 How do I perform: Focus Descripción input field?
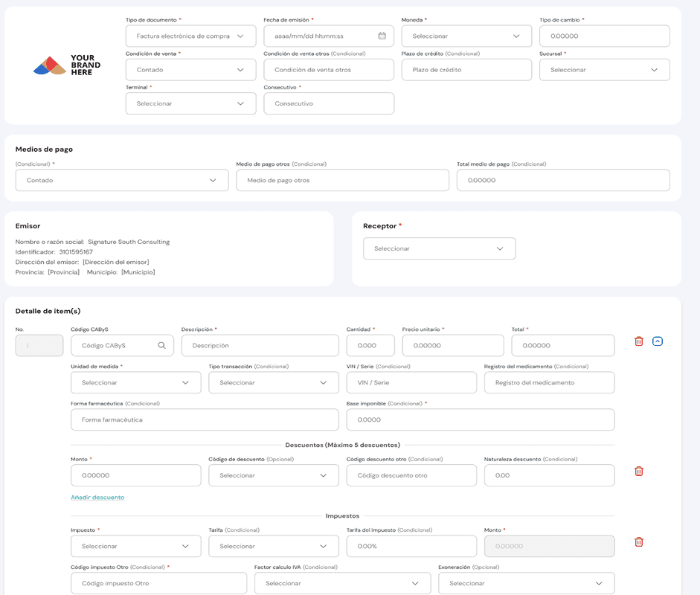[260, 346]
